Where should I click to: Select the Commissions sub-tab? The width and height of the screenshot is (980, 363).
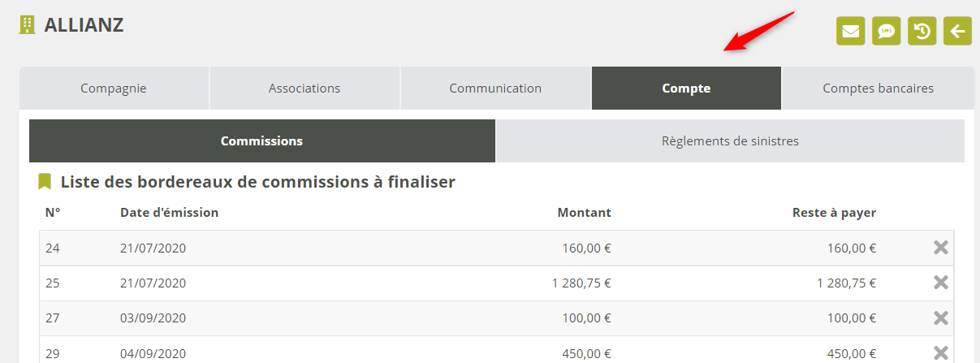pyautogui.click(x=261, y=141)
